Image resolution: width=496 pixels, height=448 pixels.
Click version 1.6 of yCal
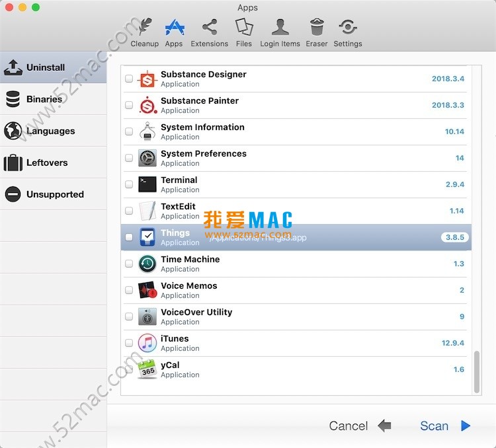pyautogui.click(x=459, y=369)
